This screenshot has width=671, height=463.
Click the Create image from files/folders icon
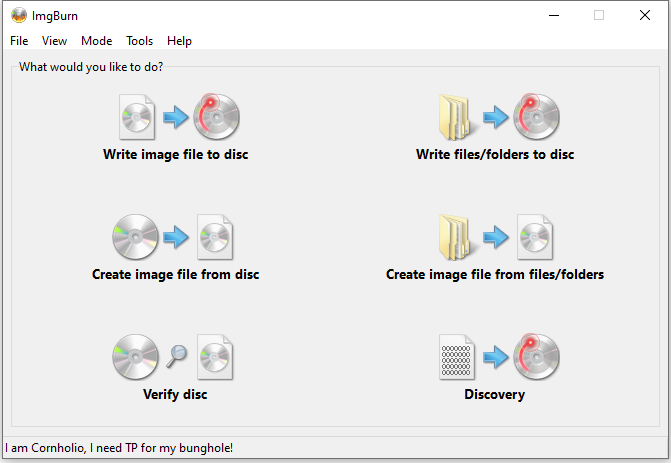point(495,237)
